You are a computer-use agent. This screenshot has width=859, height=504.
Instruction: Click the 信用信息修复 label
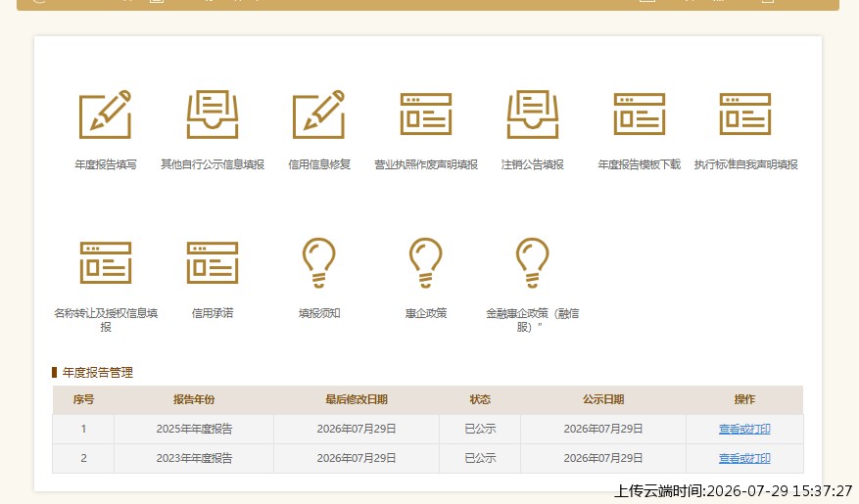coord(319,164)
